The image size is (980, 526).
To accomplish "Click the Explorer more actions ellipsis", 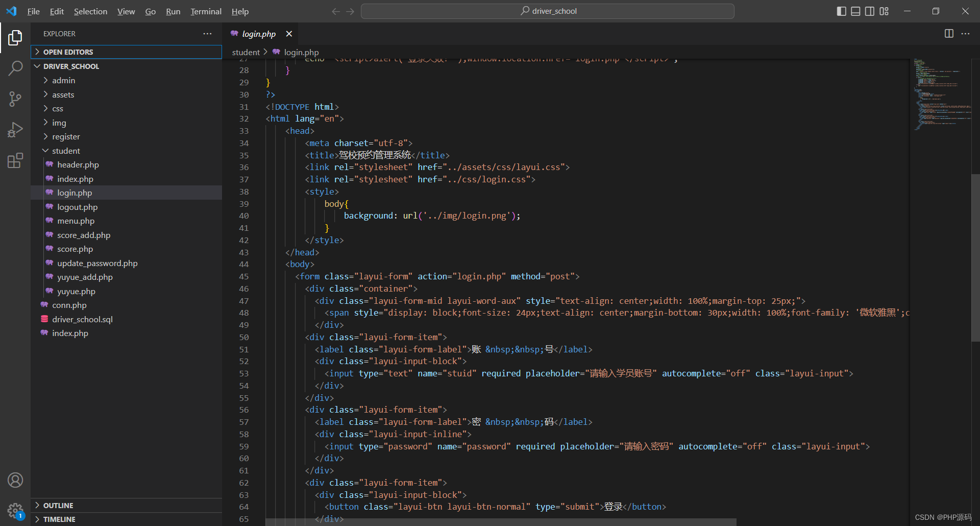I will click(207, 34).
